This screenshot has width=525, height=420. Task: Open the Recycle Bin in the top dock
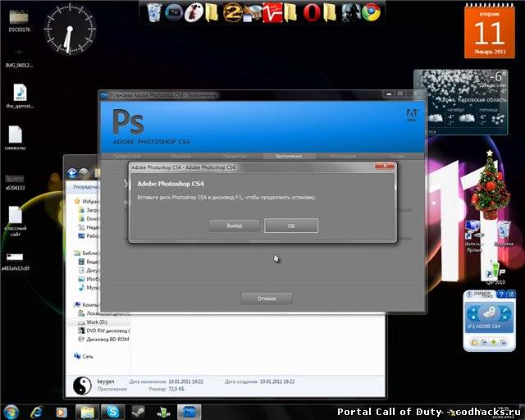pyautogui.click(x=154, y=13)
